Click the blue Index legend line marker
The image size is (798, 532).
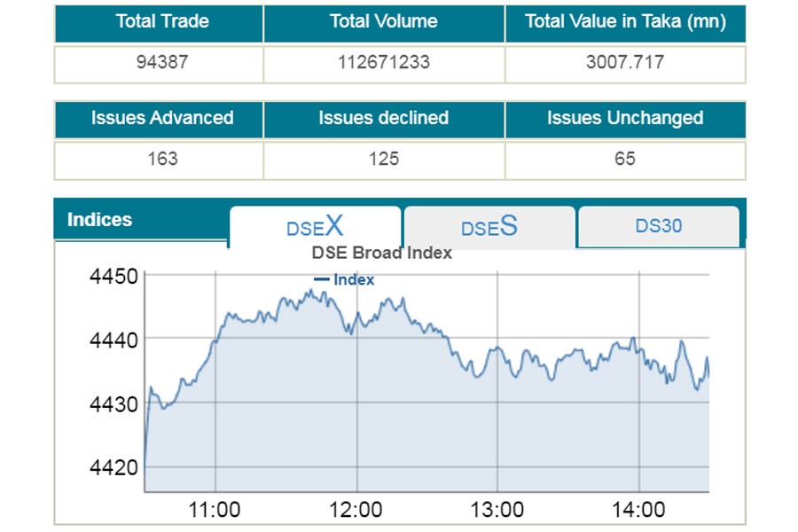[322, 280]
